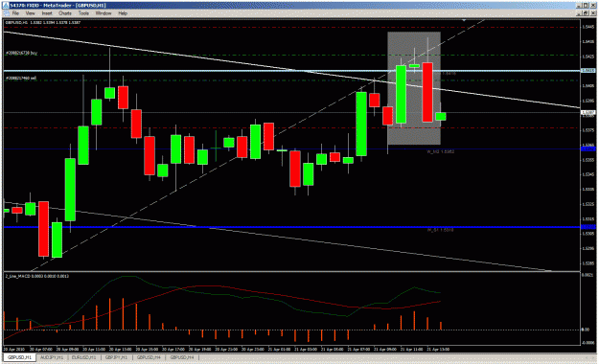Open the Insert menu
599x364 pixels.
tap(47, 13)
